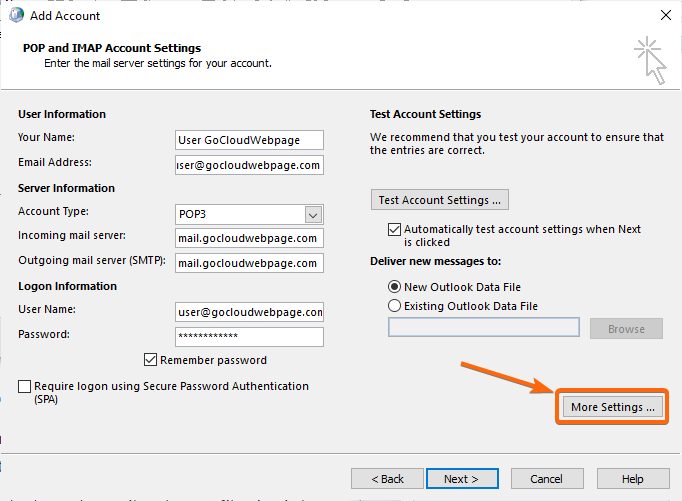The width and height of the screenshot is (682, 501).
Task: Select New Outlook Data File radio button
Action: coord(394,287)
